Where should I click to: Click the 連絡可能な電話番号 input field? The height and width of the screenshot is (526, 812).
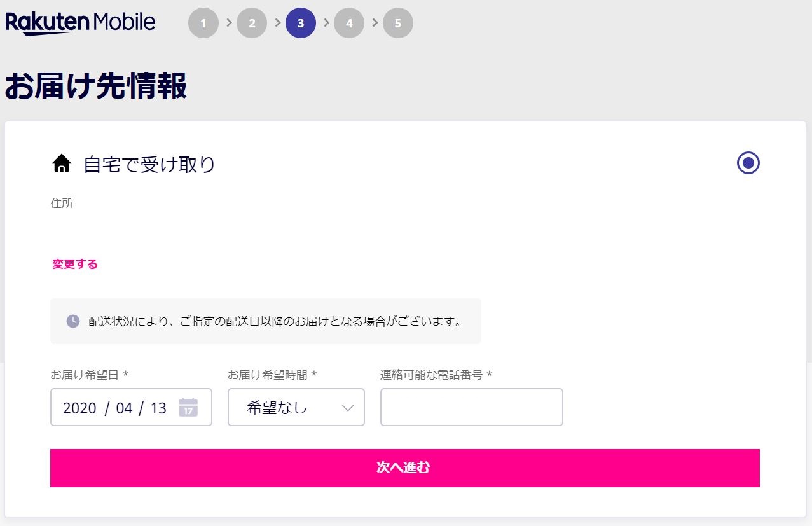pyautogui.click(x=472, y=407)
